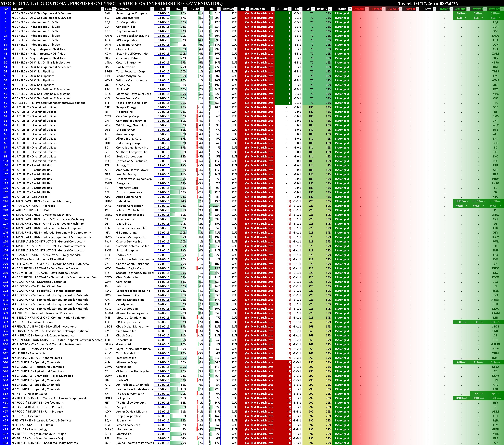Open the Ticker column filter arrow
The width and height of the screenshot is (504, 445).
click(x=114, y=9)
